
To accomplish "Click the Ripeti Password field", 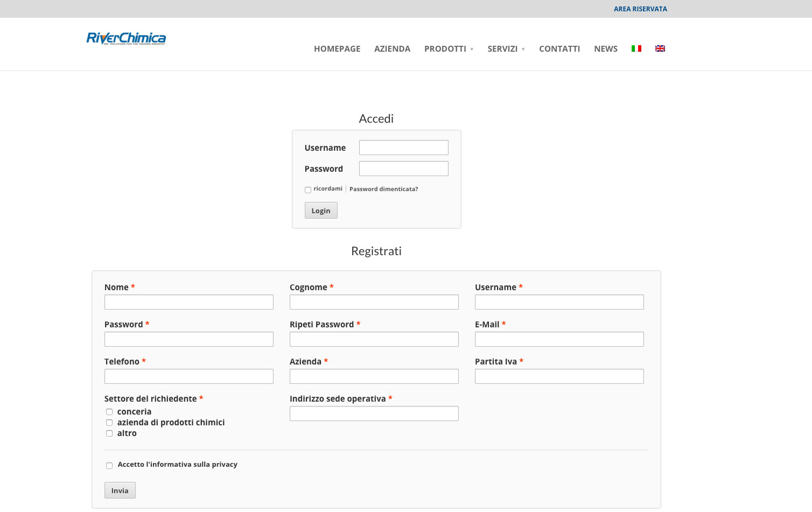I will point(374,339).
